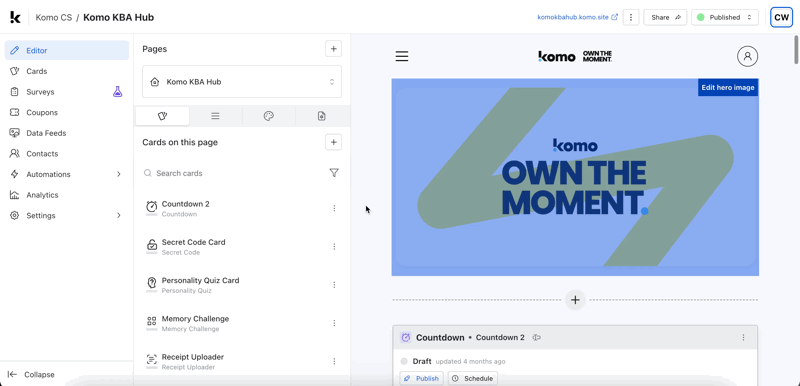Click the Secret Code lock icon

152,244
